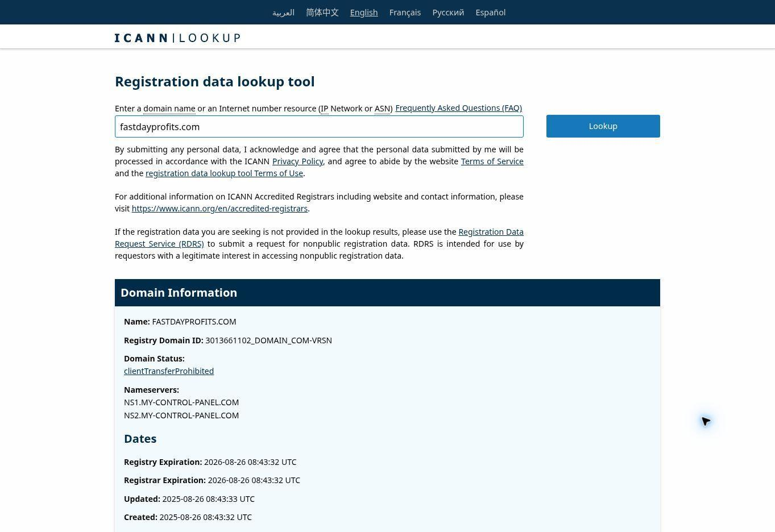This screenshot has width=775, height=532.
Task: Switch language to Español
Action: click(491, 13)
